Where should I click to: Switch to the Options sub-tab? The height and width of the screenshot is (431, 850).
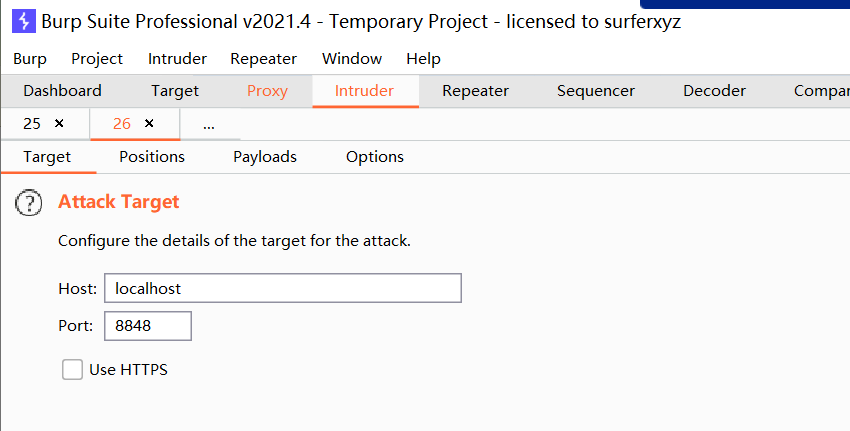click(375, 157)
